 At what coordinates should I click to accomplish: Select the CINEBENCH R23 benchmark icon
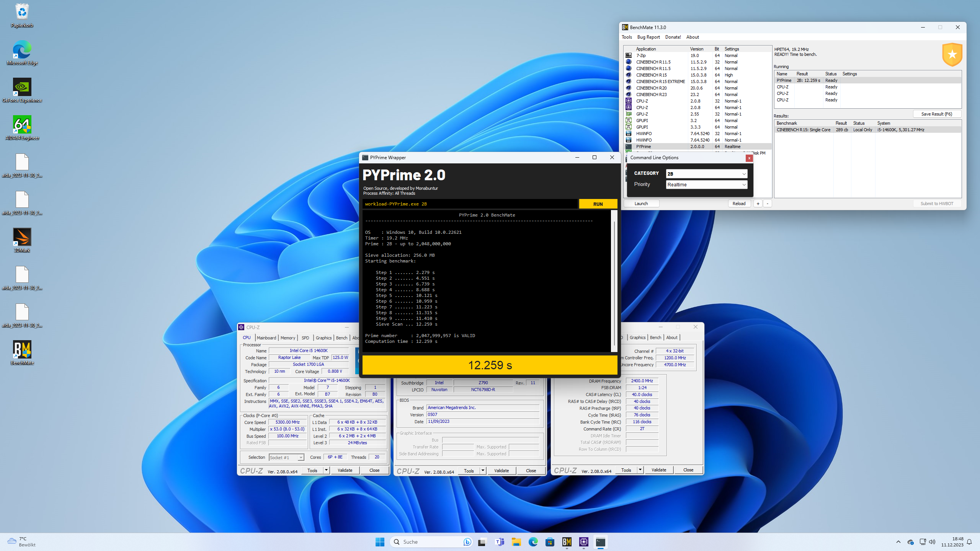pyautogui.click(x=628, y=95)
